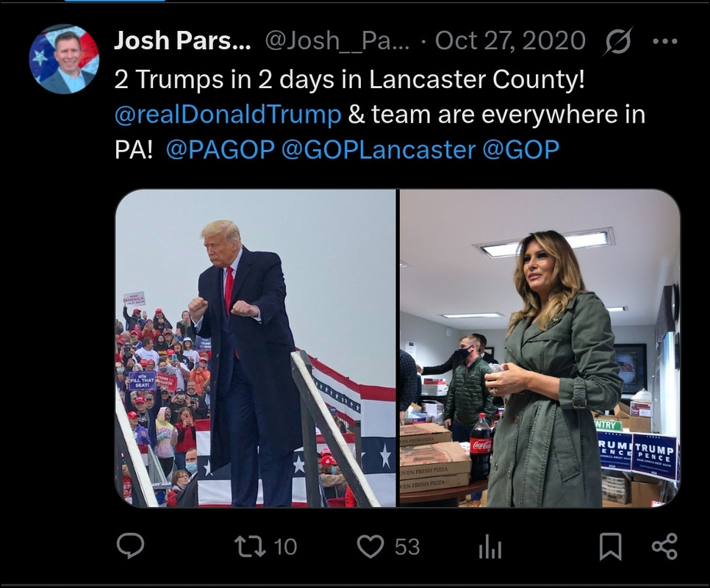The height and width of the screenshot is (588, 710).
Task: Open the office photo with pizza boxes
Action: [539, 348]
